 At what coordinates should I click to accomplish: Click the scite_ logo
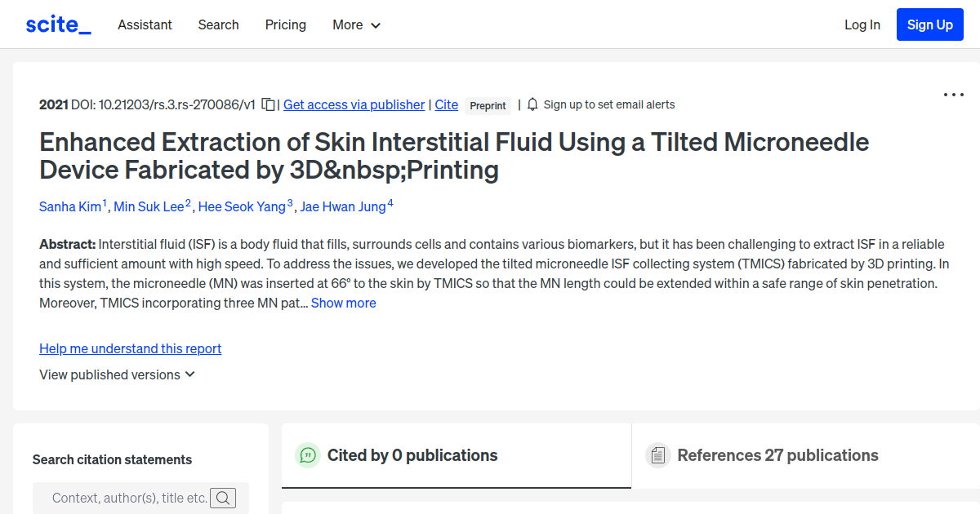[57, 24]
